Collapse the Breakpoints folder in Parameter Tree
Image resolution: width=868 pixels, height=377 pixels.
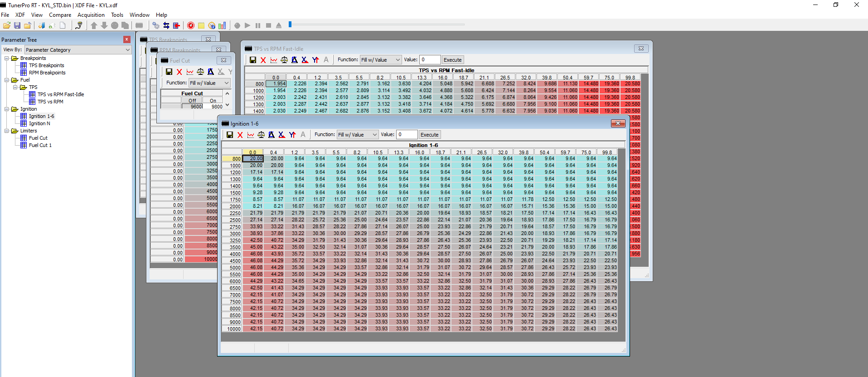[7, 58]
